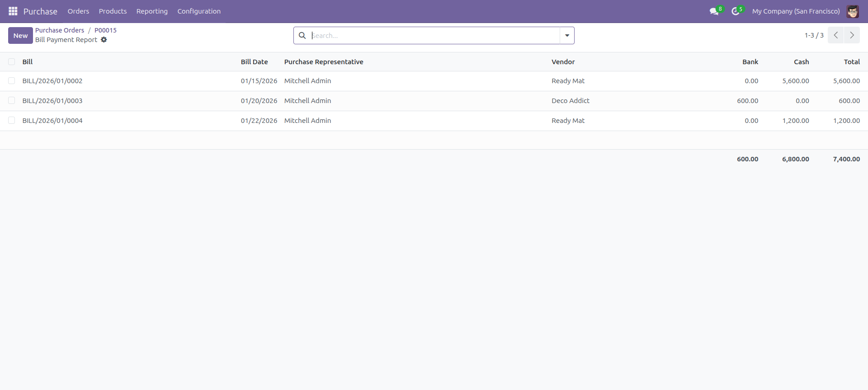Open bill BILL/2026/01/0002
This screenshot has height=390, width=868.
(x=52, y=81)
